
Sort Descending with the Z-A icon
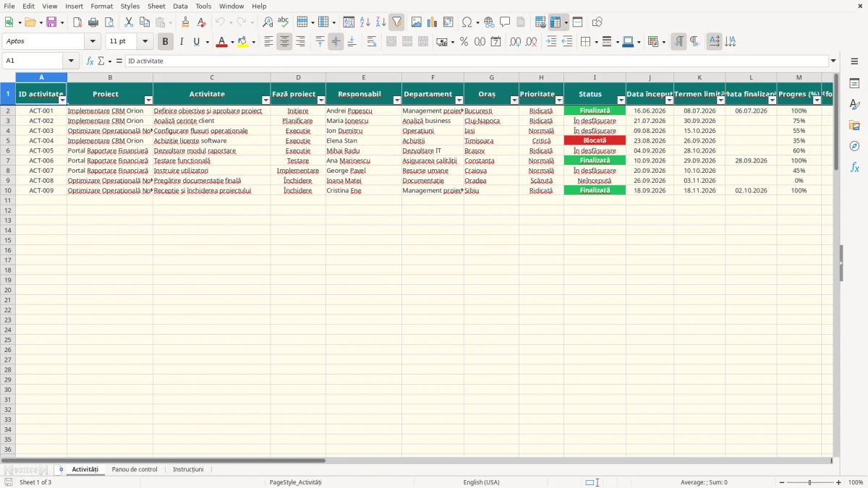tap(380, 22)
